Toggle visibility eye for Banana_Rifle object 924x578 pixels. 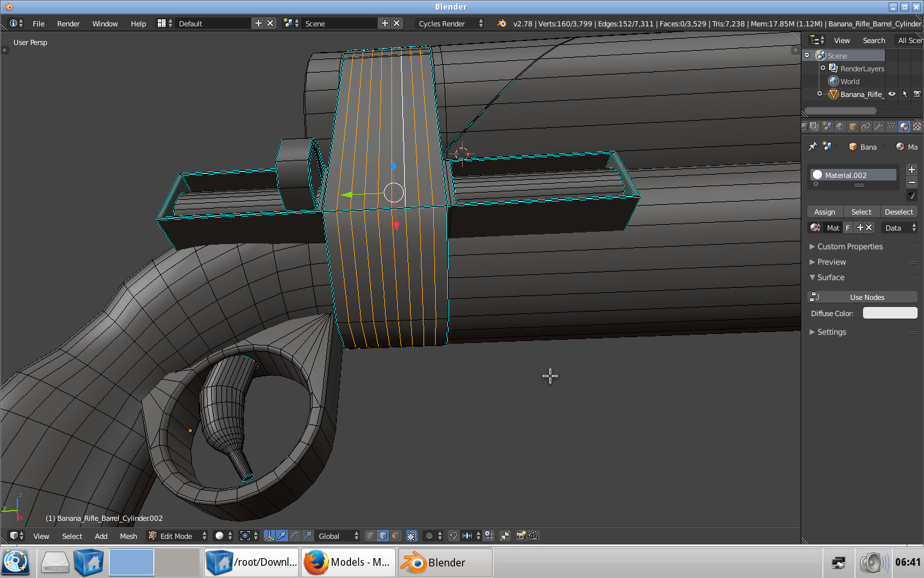point(892,94)
